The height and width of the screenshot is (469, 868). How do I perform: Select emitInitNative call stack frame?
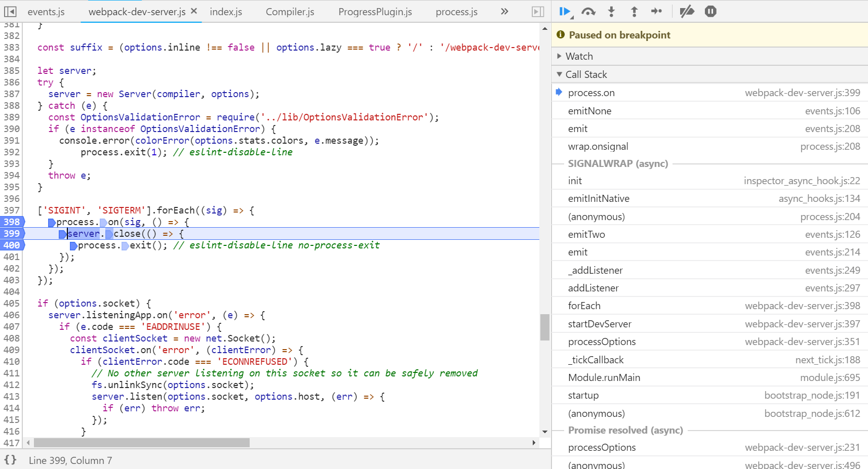(709, 198)
